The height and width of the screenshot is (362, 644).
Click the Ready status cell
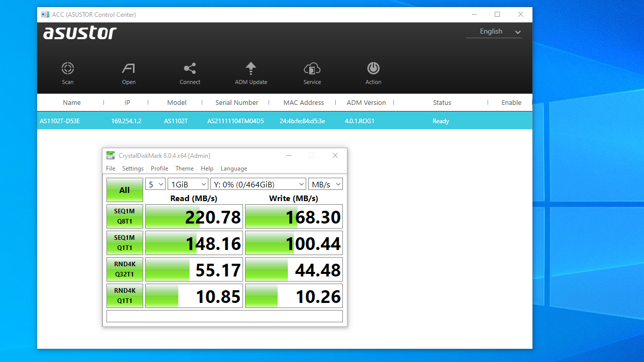point(441,121)
